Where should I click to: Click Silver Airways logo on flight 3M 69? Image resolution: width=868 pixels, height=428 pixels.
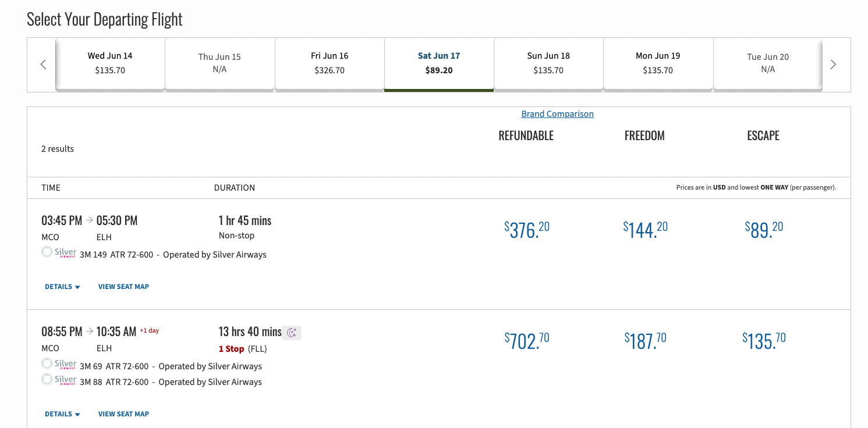pos(59,365)
